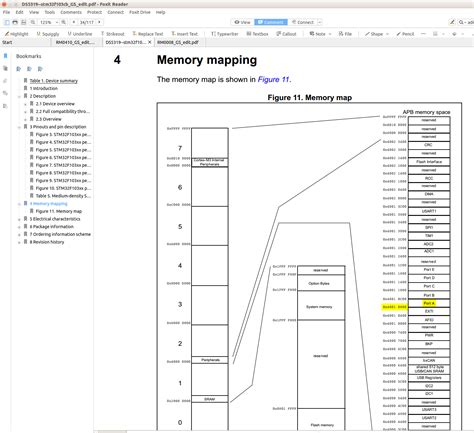Viewport: 474px width, 433px height.
Task: Click the page number input field
Action: (x=87, y=22)
